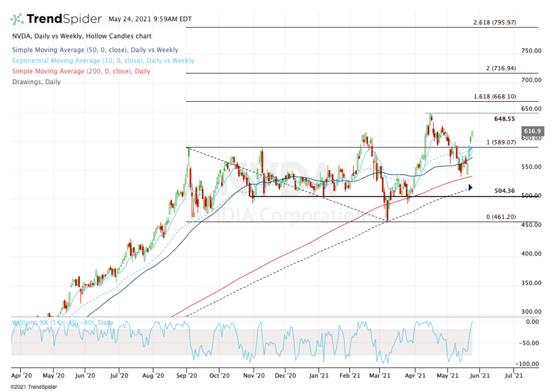Click the TrendSpider logo icon

pos(17,19)
